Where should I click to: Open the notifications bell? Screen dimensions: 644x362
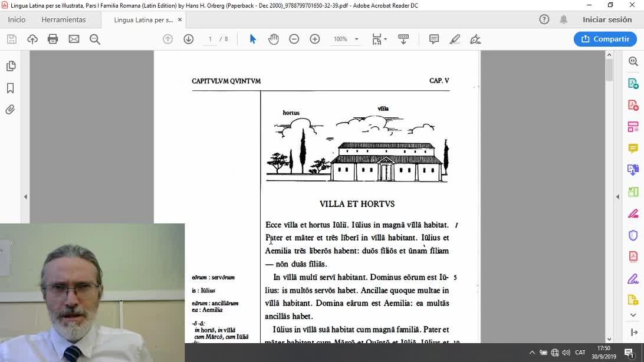click(564, 19)
